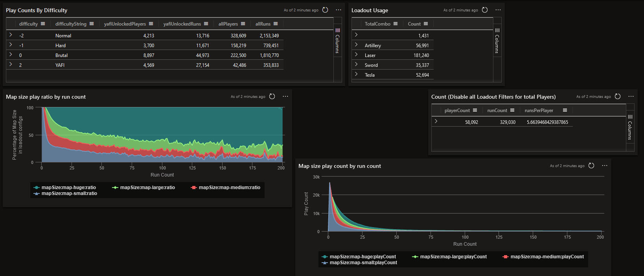Refresh the Map size play ratio chart
The width and height of the screenshot is (644, 276).
click(272, 96)
